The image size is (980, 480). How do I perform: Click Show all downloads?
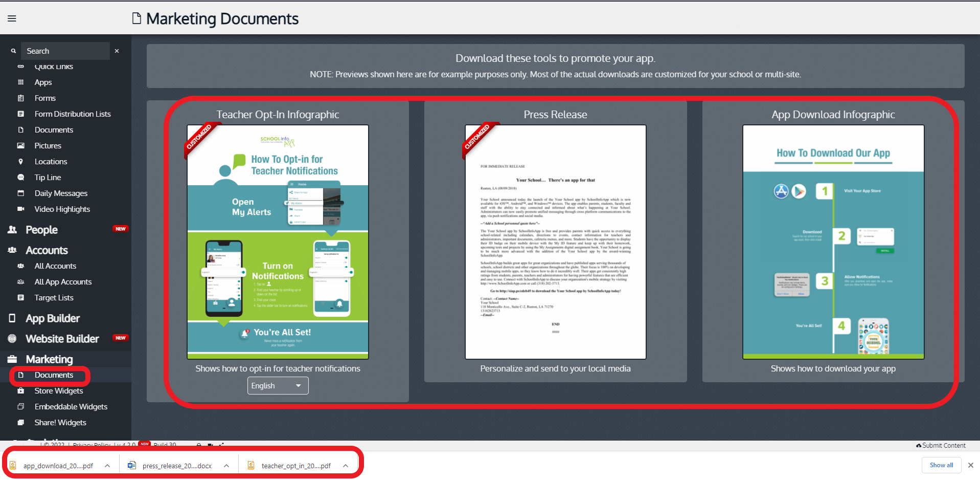941,465
